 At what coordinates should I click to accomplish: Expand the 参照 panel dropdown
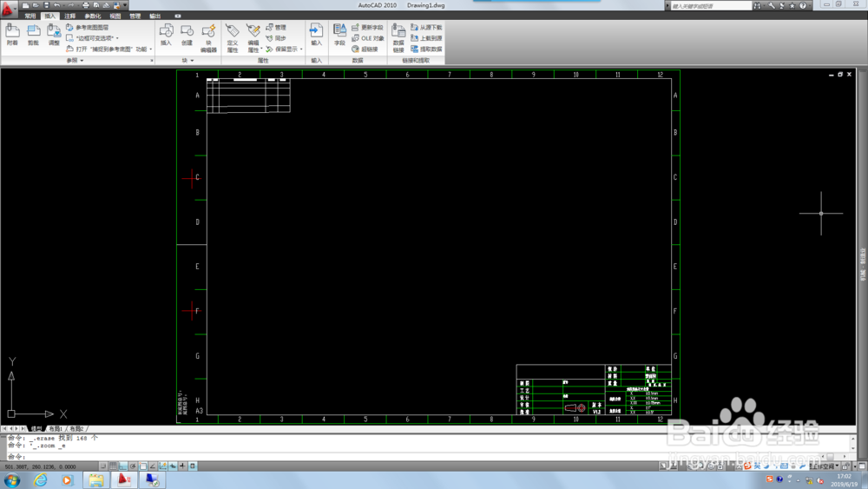pos(82,60)
